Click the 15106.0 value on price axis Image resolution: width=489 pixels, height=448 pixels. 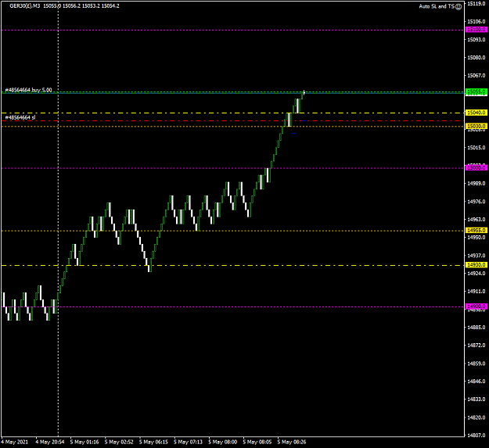(x=476, y=21)
